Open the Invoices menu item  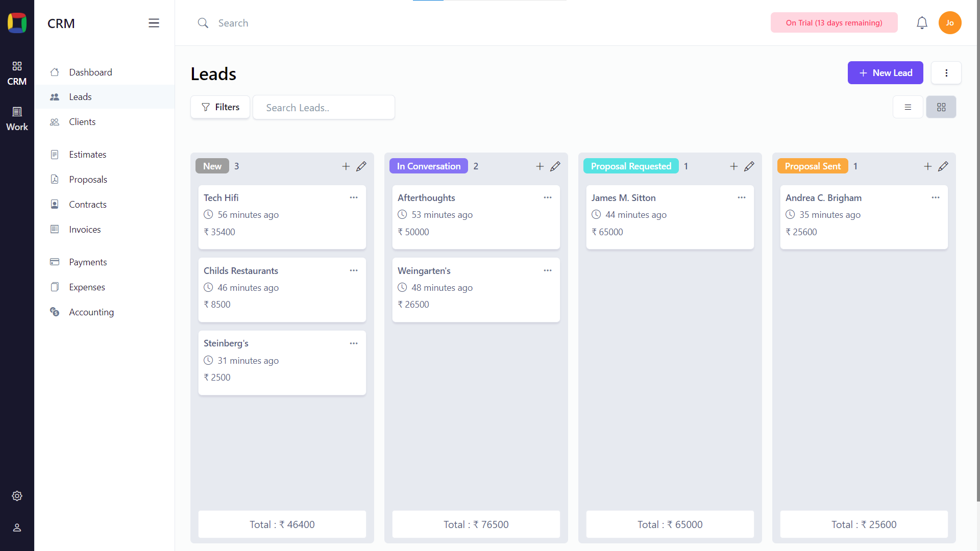click(85, 230)
